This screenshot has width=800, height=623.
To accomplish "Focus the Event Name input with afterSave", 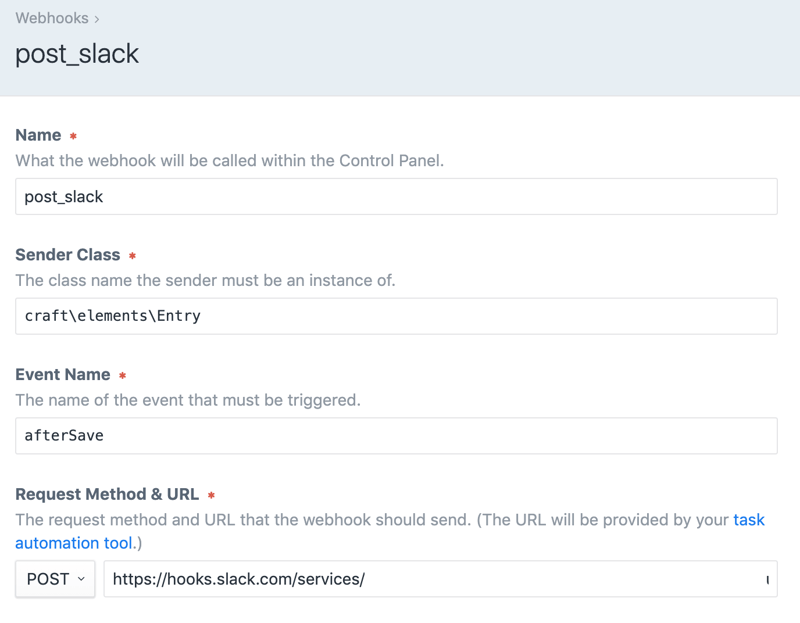I will [396, 436].
